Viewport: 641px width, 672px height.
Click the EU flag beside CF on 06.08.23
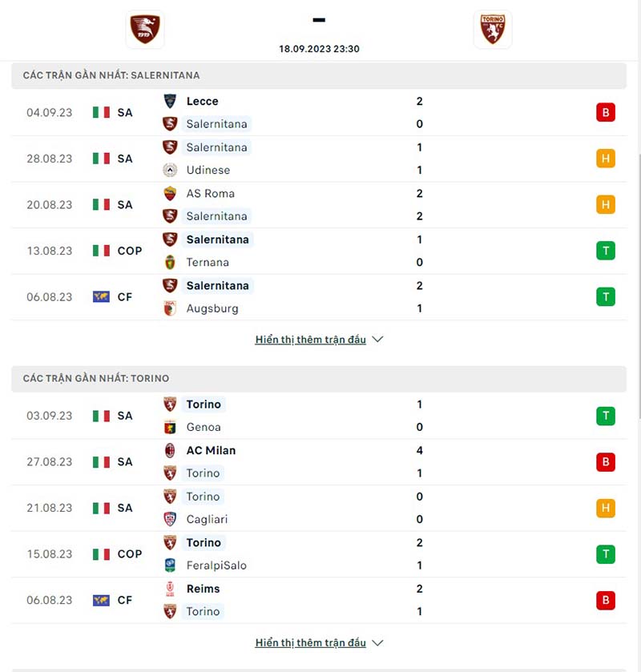click(99, 297)
